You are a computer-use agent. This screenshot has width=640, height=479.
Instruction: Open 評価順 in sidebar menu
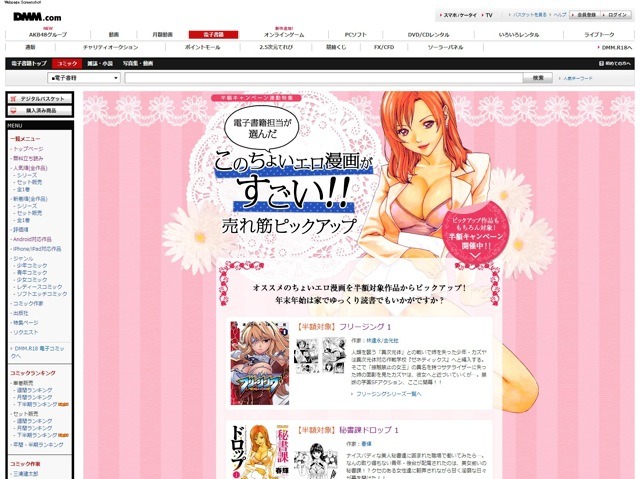click(20, 230)
